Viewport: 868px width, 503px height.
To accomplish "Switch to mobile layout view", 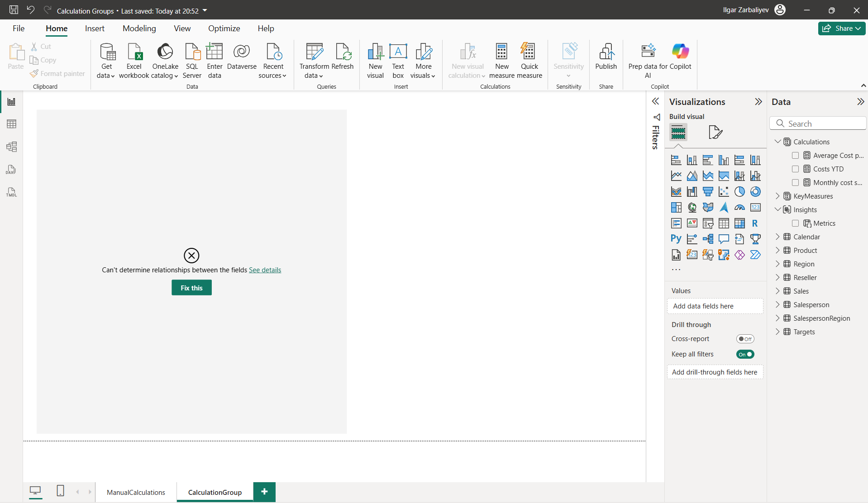I will click(60, 491).
